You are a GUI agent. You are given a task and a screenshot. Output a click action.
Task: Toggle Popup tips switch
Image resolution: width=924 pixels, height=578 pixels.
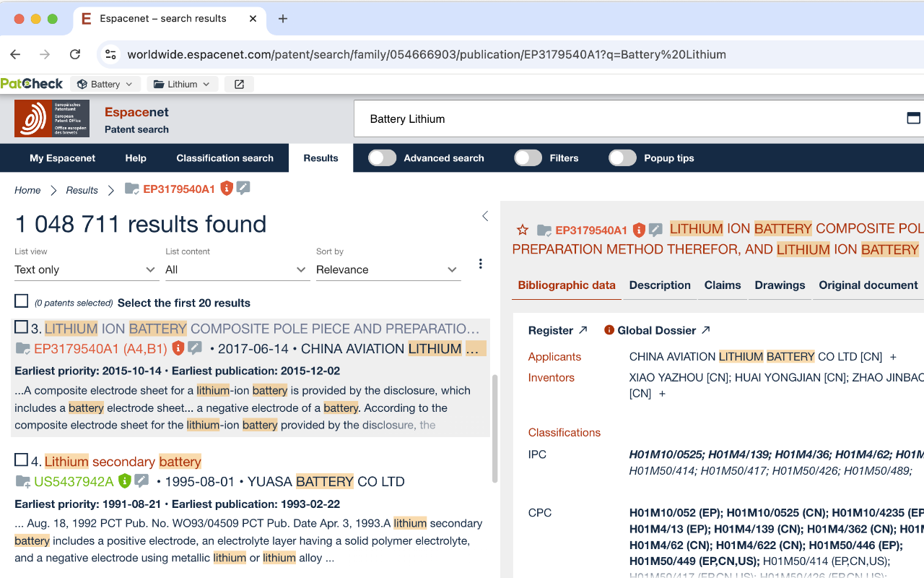pyautogui.click(x=623, y=158)
